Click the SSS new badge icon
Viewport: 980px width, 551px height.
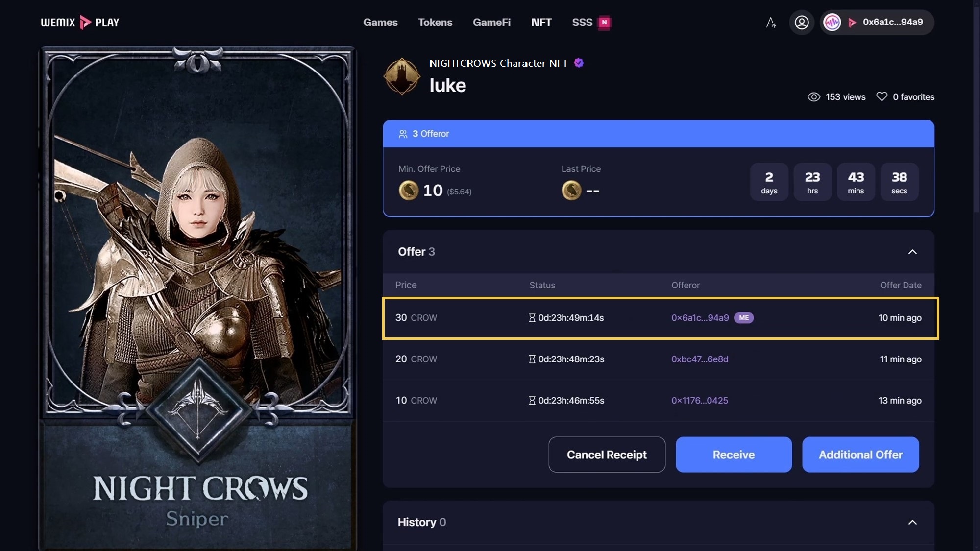point(604,23)
